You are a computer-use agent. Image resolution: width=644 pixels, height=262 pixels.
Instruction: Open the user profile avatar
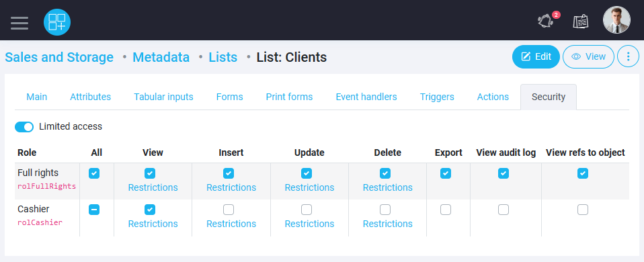(616, 19)
